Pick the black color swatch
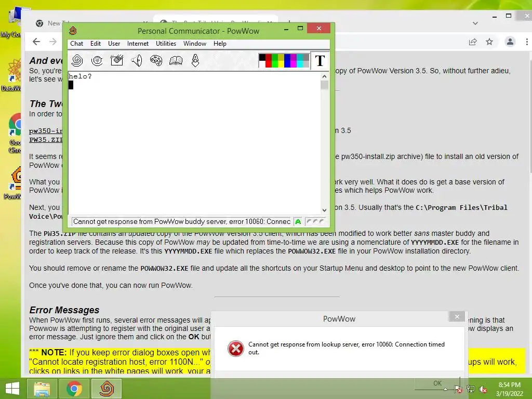 pyautogui.click(x=262, y=57)
